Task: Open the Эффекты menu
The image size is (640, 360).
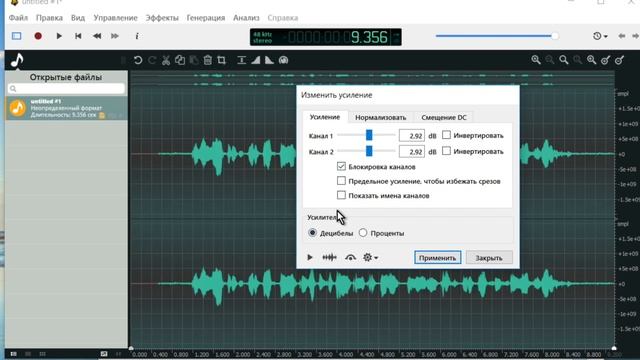Action: (x=162, y=18)
